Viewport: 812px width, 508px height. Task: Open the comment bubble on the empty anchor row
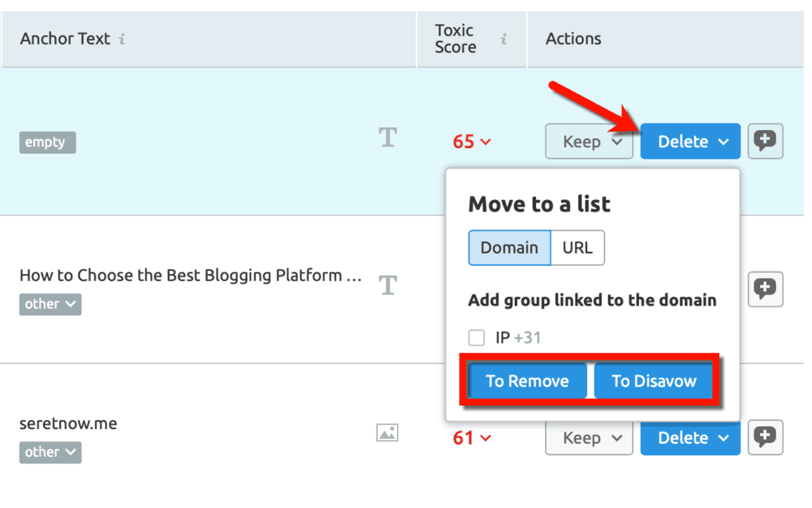pos(765,141)
